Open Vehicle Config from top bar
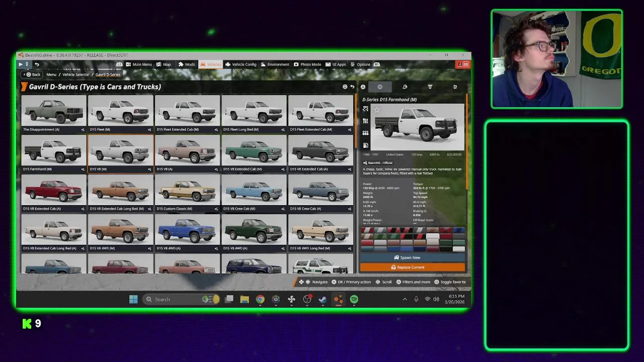This screenshot has height=362, width=644. click(x=240, y=64)
